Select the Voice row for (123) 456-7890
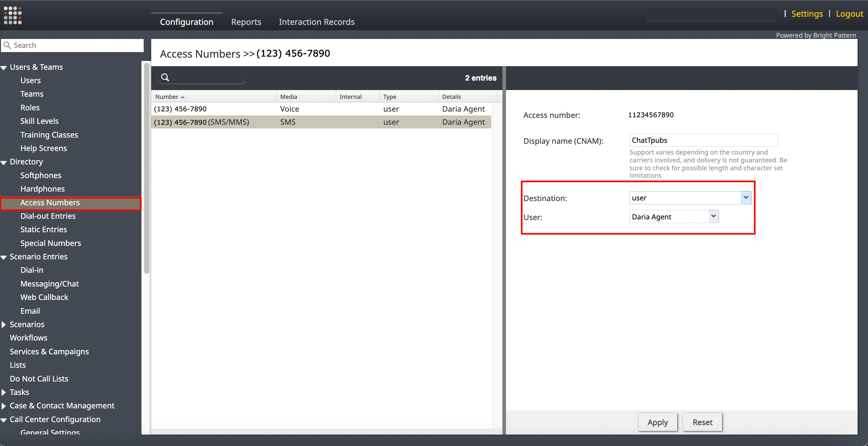Screen dimensions: 868x446 tap(321, 109)
